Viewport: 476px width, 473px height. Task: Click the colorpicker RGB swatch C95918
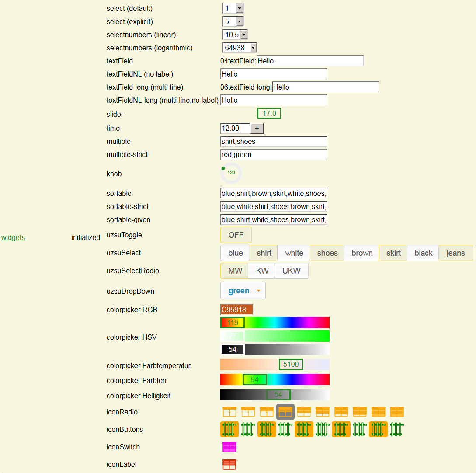pos(236,310)
